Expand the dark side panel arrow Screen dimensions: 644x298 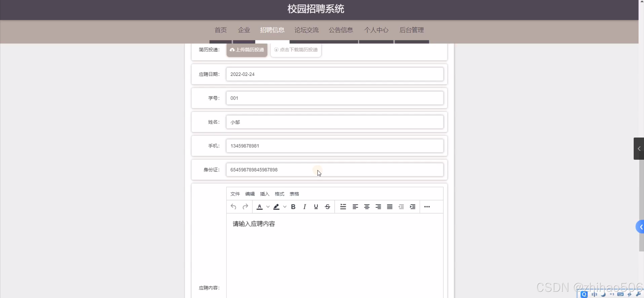click(x=639, y=149)
